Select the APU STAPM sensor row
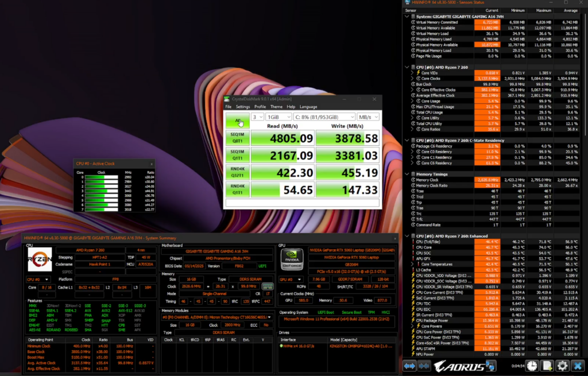Screen dimensions: 588x376 point(494,348)
